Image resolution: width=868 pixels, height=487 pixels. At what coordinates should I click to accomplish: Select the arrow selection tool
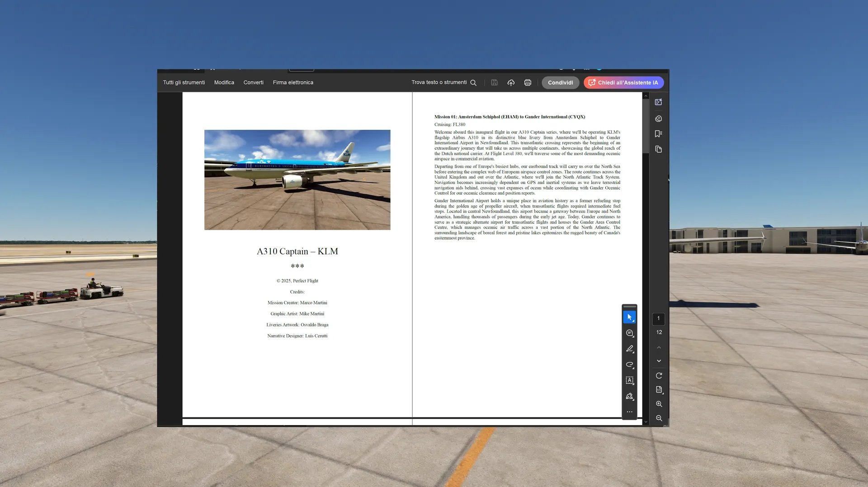[629, 317]
